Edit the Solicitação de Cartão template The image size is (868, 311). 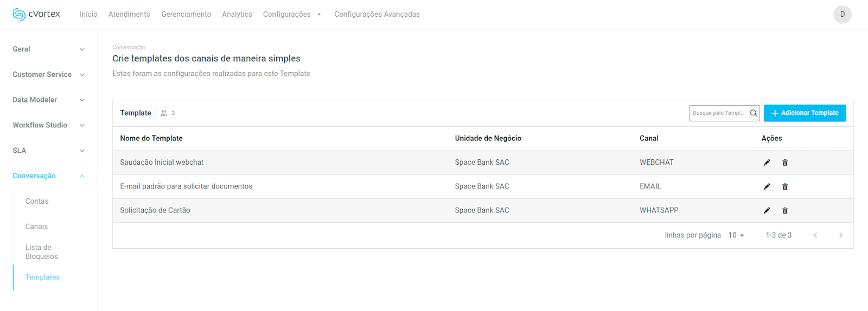(767, 210)
